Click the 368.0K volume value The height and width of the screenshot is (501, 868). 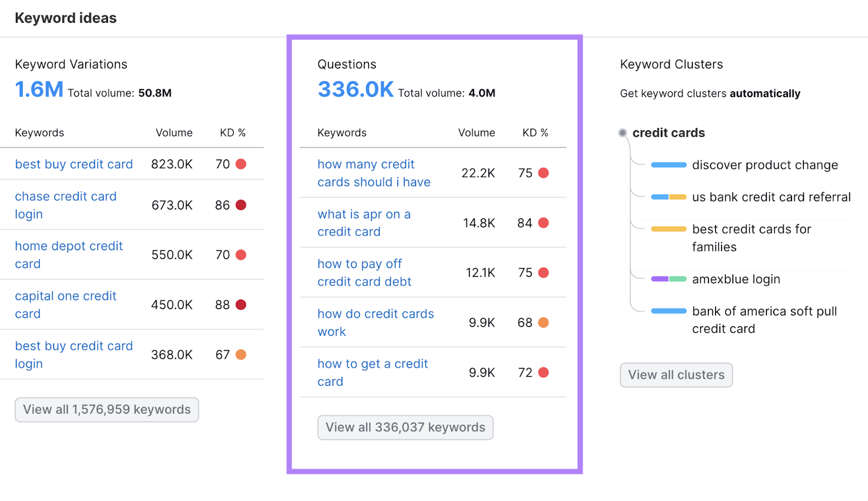coord(172,355)
